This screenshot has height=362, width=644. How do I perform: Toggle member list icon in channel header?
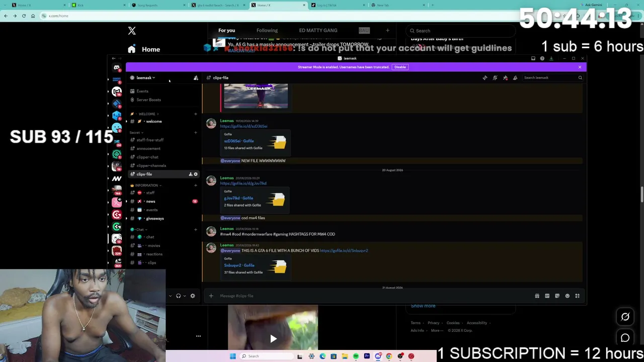click(x=515, y=78)
